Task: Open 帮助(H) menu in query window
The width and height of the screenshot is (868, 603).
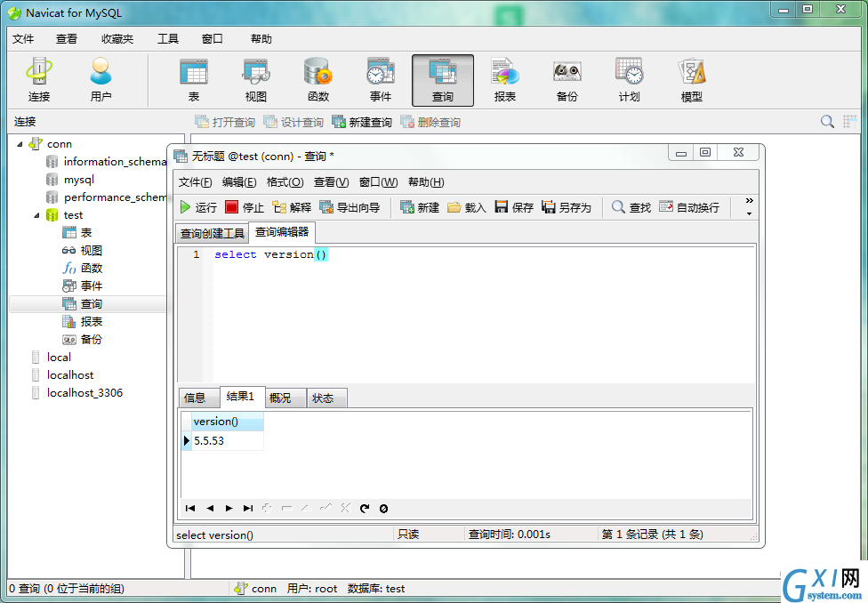Action: click(426, 182)
